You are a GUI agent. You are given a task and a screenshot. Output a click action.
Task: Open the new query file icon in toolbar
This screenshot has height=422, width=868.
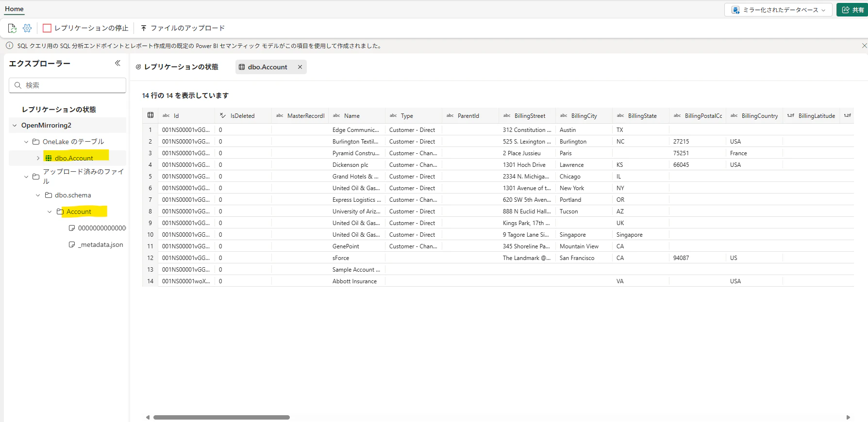(x=12, y=28)
